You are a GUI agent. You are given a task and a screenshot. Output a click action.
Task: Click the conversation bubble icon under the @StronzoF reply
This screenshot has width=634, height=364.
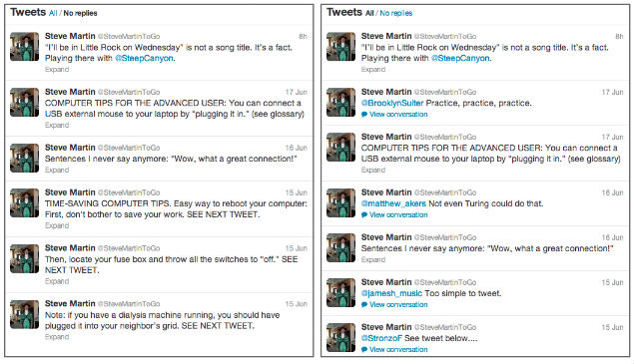(x=364, y=349)
